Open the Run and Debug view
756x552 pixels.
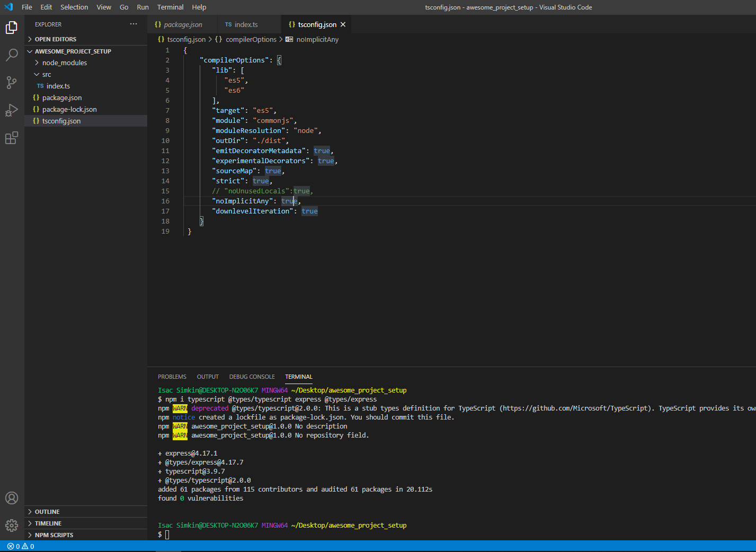tap(12, 110)
